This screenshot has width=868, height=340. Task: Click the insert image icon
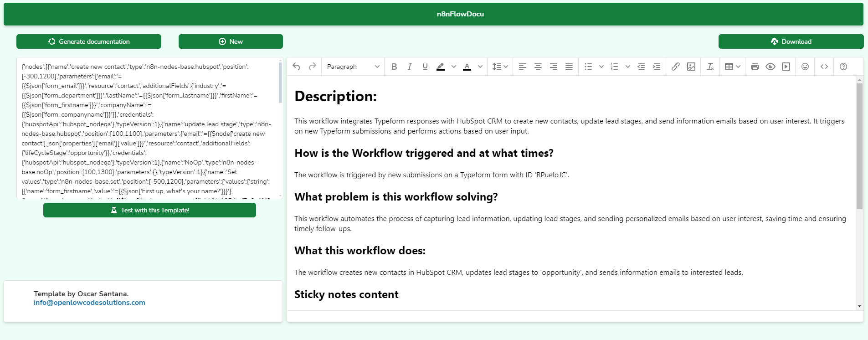click(x=691, y=67)
